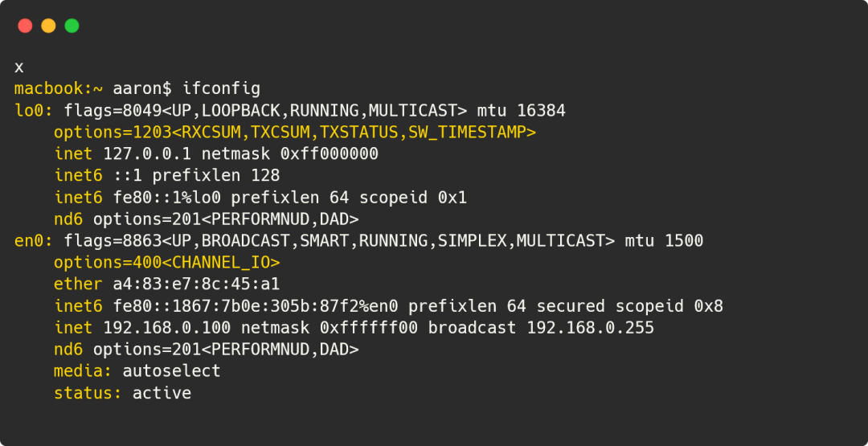Click the lone x character above the prompt
The width and height of the screenshot is (868, 446).
click(x=19, y=67)
